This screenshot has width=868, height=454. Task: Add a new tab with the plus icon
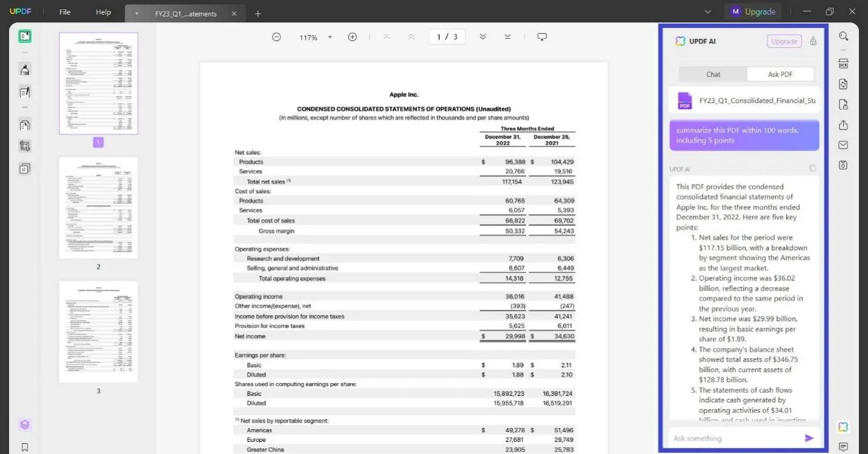coord(257,13)
